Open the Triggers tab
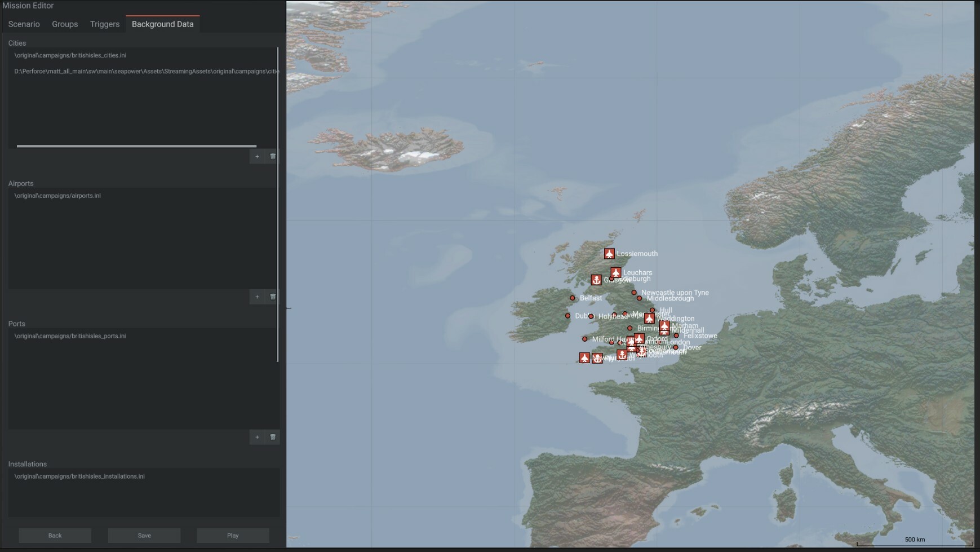 point(105,24)
